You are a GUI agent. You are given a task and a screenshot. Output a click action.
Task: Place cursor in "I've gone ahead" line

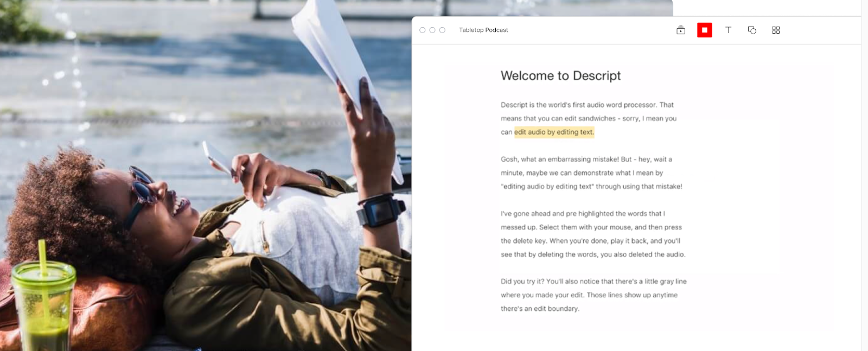[583, 214]
